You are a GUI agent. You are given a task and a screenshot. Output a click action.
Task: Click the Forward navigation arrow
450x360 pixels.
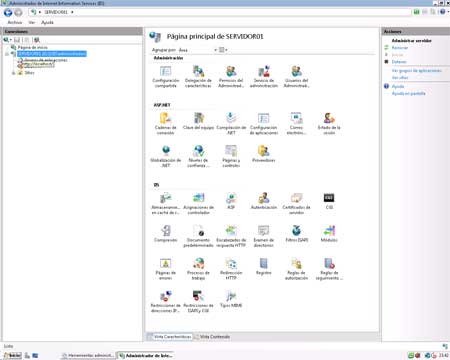(x=18, y=12)
